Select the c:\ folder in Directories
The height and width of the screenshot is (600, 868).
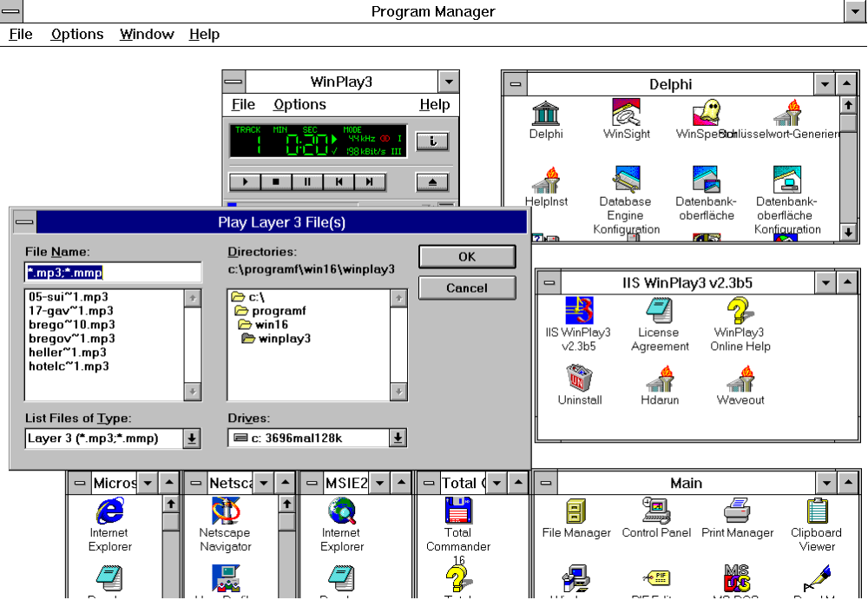point(248,297)
